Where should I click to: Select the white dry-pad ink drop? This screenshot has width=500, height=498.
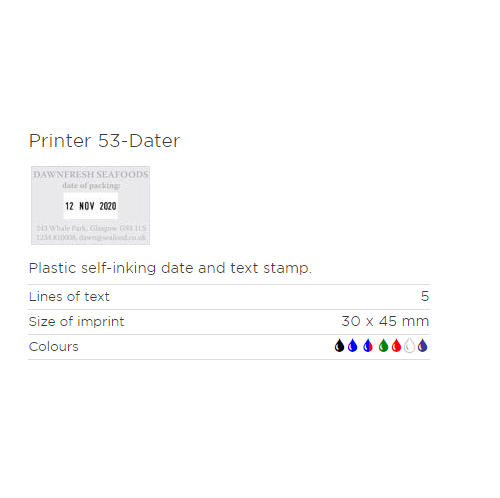[409, 346]
